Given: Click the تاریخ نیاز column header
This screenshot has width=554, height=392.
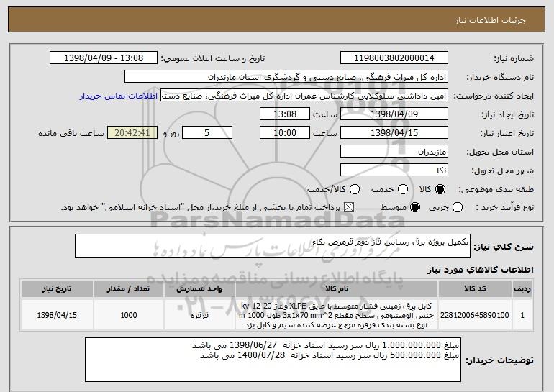Looking at the screenshot, I should point(57,289).
